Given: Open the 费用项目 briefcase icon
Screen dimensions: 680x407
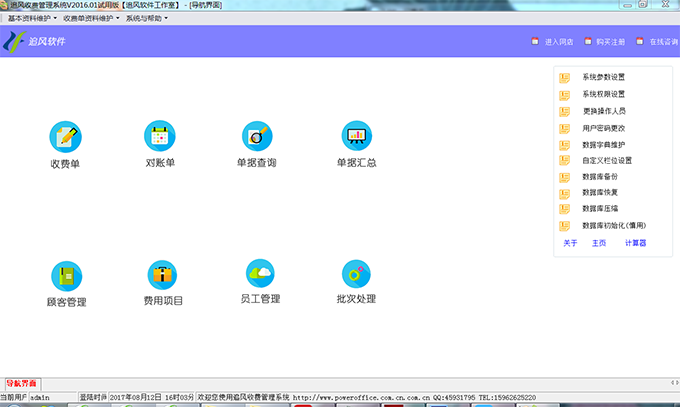Looking at the screenshot, I should click(x=162, y=275).
